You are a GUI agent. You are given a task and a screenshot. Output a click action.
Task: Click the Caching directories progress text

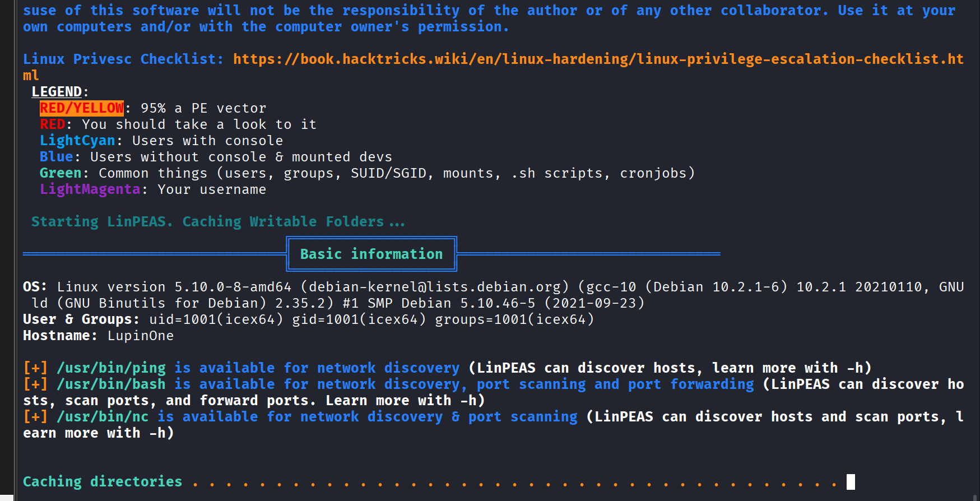[103, 482]
